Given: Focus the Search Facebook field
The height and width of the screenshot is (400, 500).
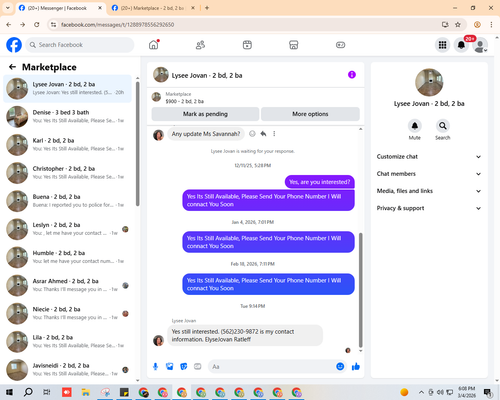Looking at the screenshot, I should tap(80, 45).
